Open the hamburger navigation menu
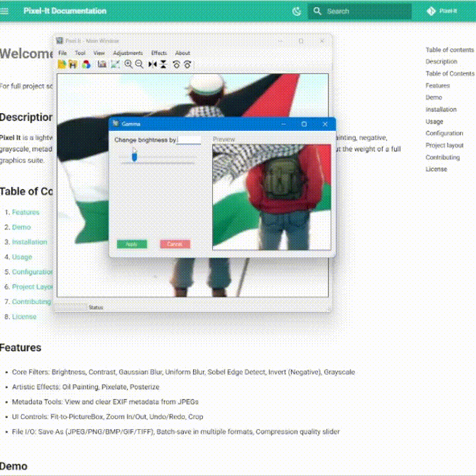The width and height of the screenshot is (476, 476). tap(4, 11)
